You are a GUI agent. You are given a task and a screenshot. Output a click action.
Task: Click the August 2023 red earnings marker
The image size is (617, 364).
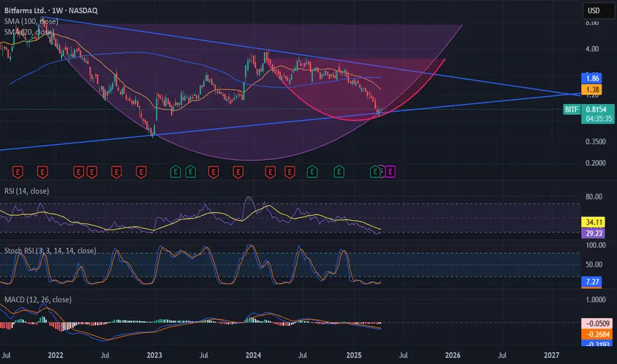[x=213, y=172]
